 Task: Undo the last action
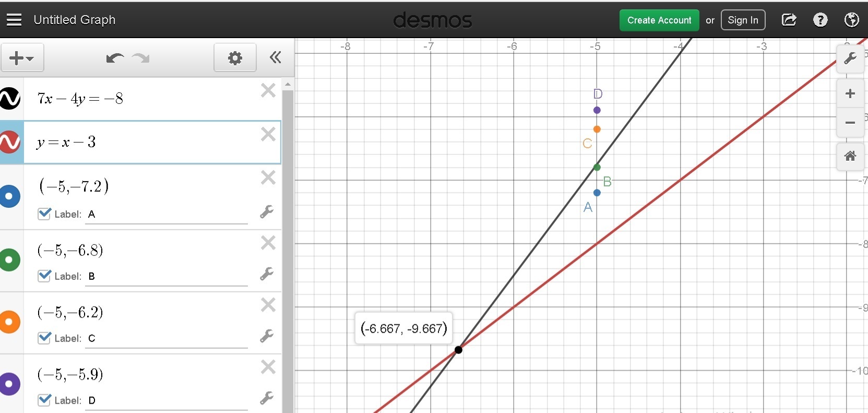click(115, 57)
